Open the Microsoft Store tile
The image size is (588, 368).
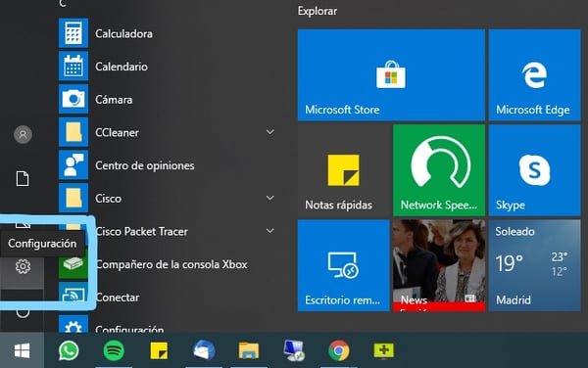pos(391,75)
